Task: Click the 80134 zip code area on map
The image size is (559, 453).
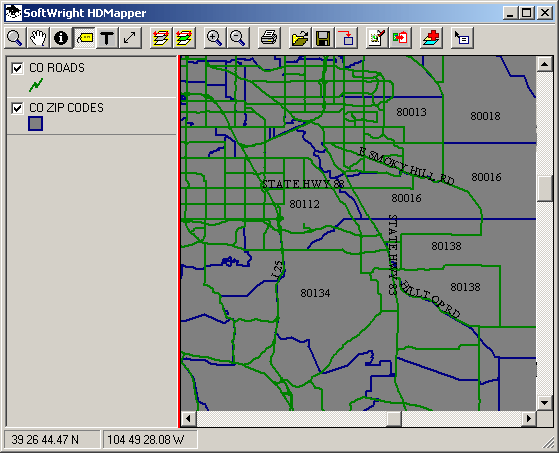Action: tap(315, 293)
